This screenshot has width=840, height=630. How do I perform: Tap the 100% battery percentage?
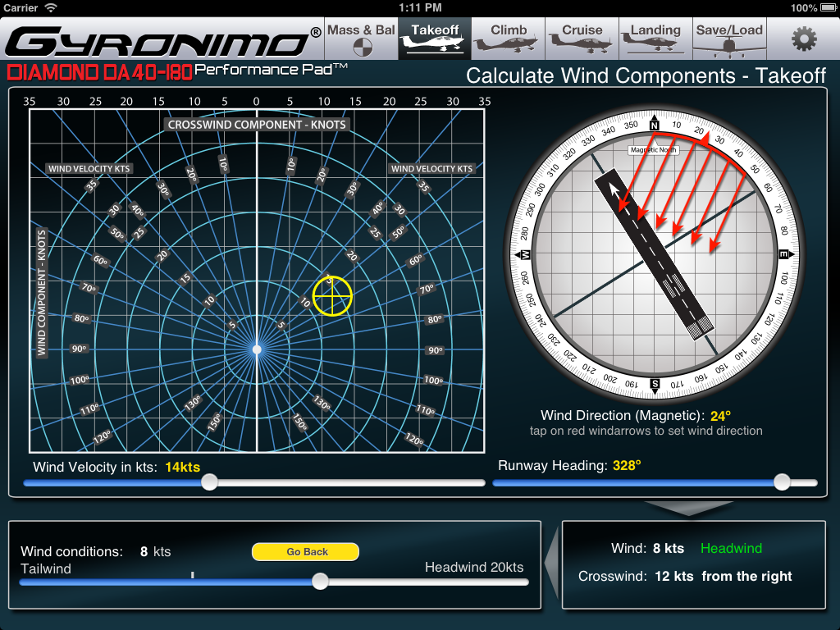pyautogui.click(x=804, y=7)
